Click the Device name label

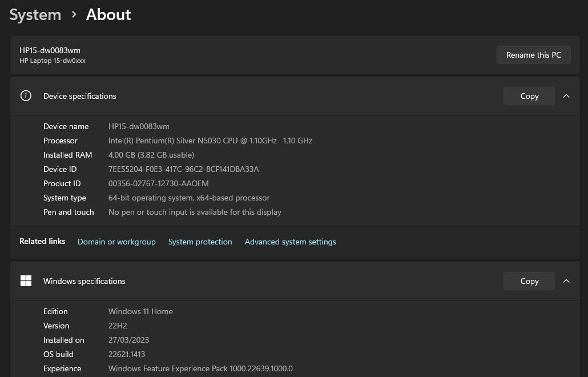(66, 126)
